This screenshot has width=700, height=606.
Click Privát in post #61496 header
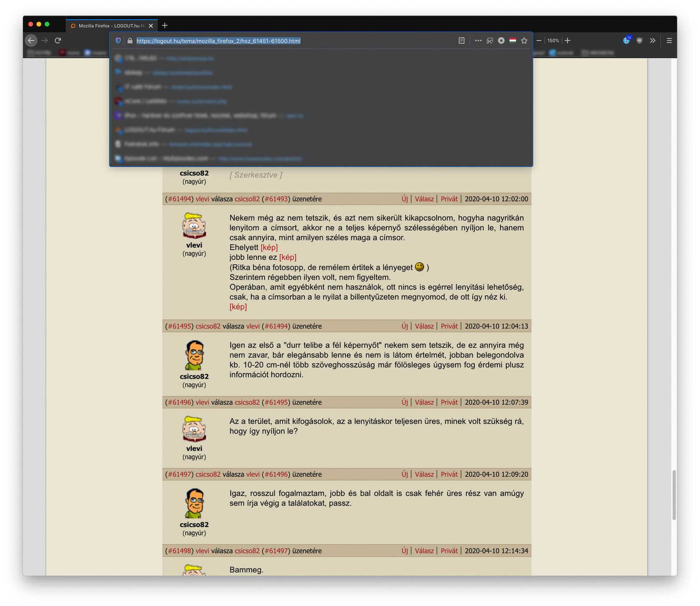point(449,402)
